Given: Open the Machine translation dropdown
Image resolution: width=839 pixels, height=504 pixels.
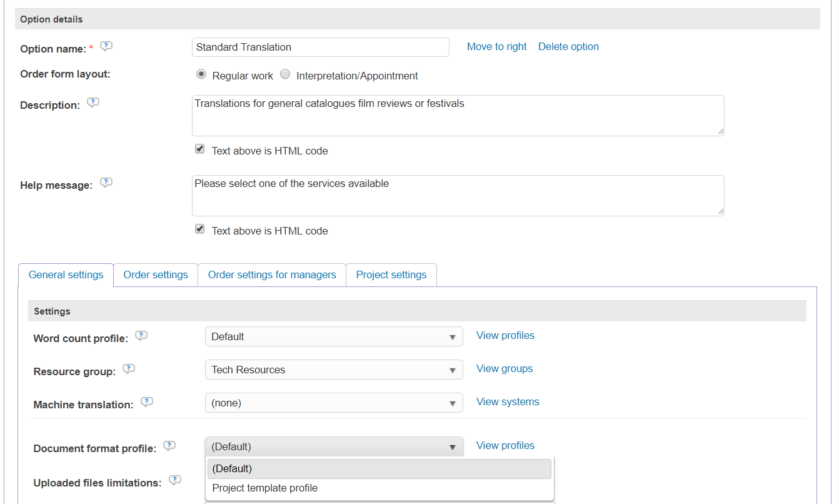Looking at the screenshot, I should click(334, 403).
